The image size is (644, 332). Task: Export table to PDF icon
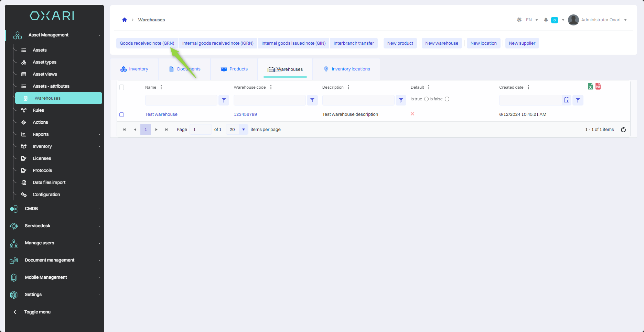point(598,86)
